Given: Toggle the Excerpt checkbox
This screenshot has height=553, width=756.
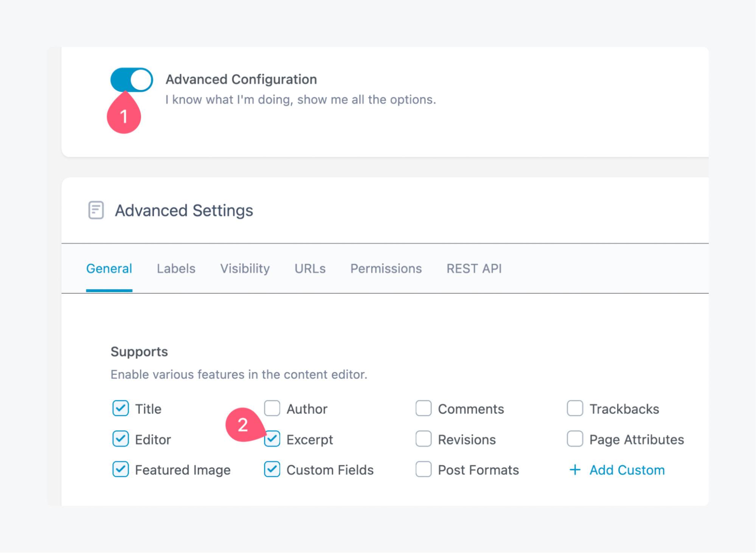Looking at the screenshot, I should pyautogui.click(x=272, y=439).
